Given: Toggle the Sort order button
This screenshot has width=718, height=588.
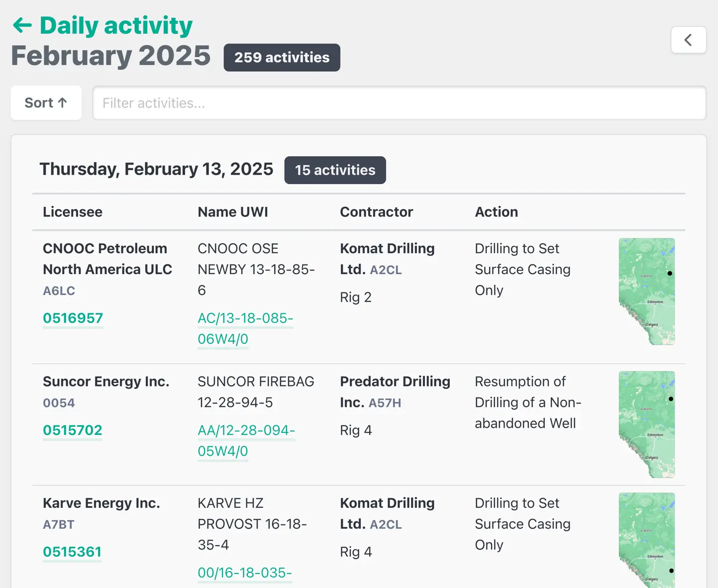Looking at the screenshot, I should coord(46,103).
